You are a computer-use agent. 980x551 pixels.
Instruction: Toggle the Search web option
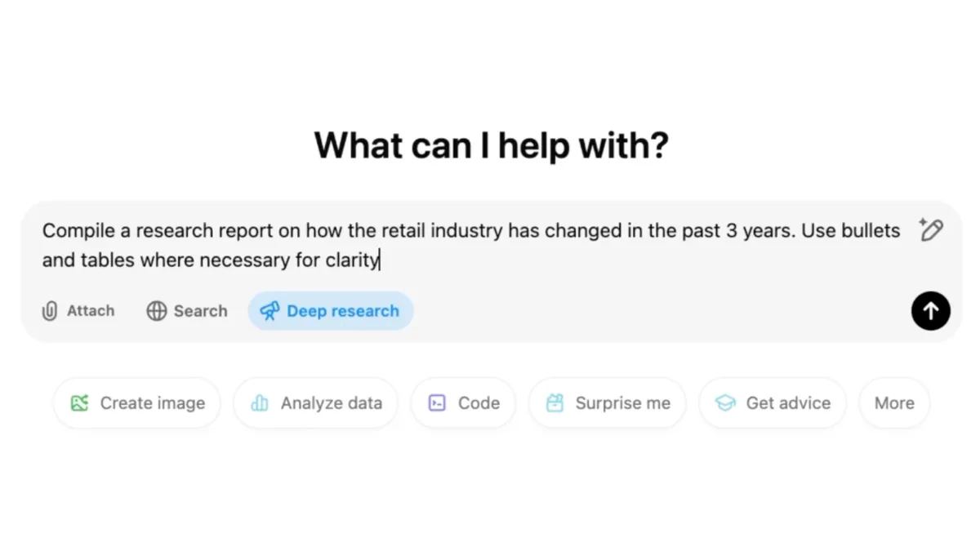click(187, 311)
